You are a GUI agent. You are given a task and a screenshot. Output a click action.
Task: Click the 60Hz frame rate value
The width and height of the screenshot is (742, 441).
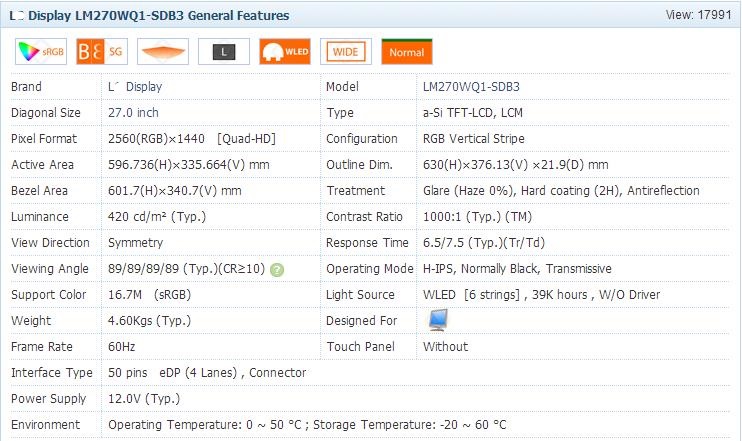[x=122, y=347]
